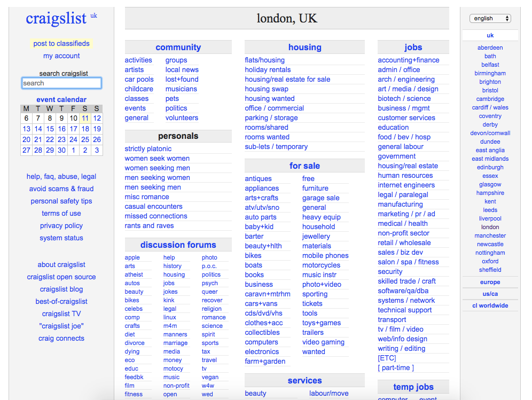Open avoid scams & fraud link
The width and height of the screenshot is (532, 400).
coord(61,189)
